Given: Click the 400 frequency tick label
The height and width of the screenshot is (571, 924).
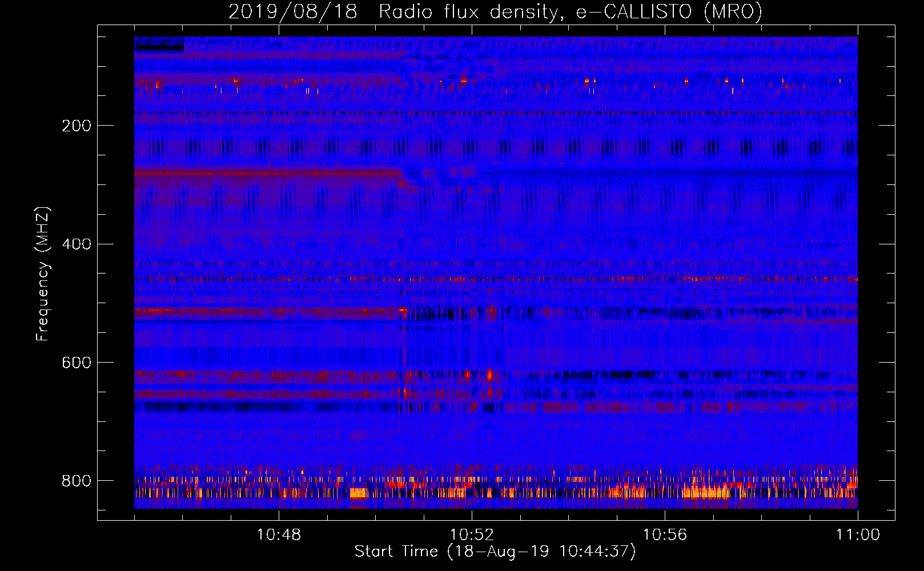Looking at the screenshot, I should click(x=77, y=244).
